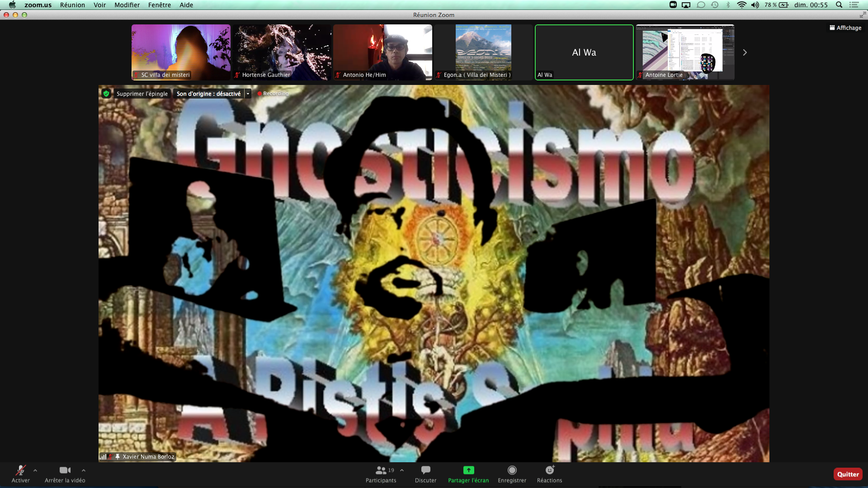
Task: Start recording with Enregistrer icon
Action: pos(512,470)
